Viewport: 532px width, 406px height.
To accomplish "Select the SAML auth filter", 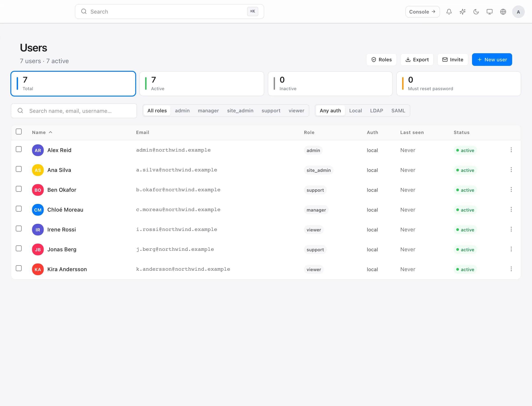I will (x=398, y=111).
